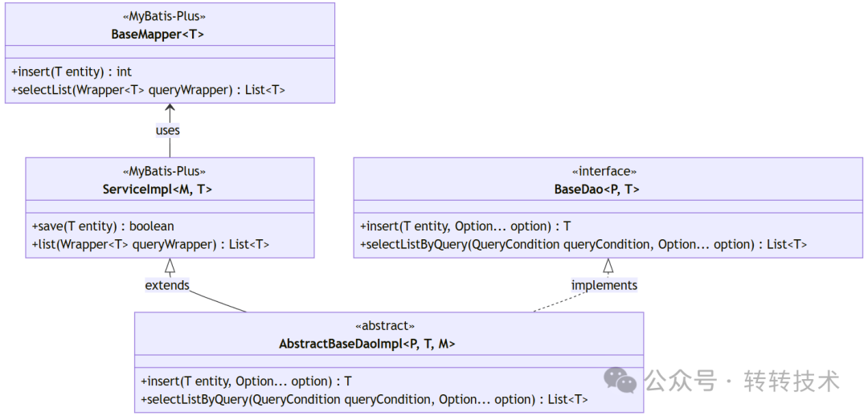Select the ServiceImpl<M, T> class title

click(158, 190)
